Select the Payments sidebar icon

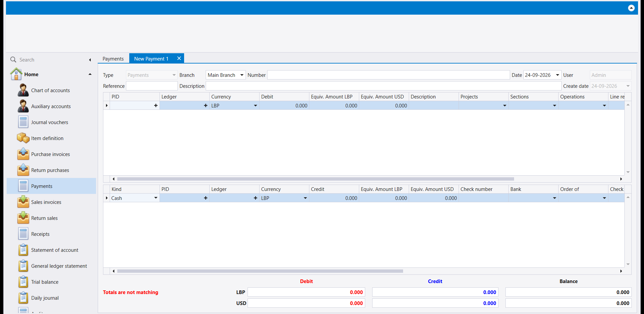(23, 186)
